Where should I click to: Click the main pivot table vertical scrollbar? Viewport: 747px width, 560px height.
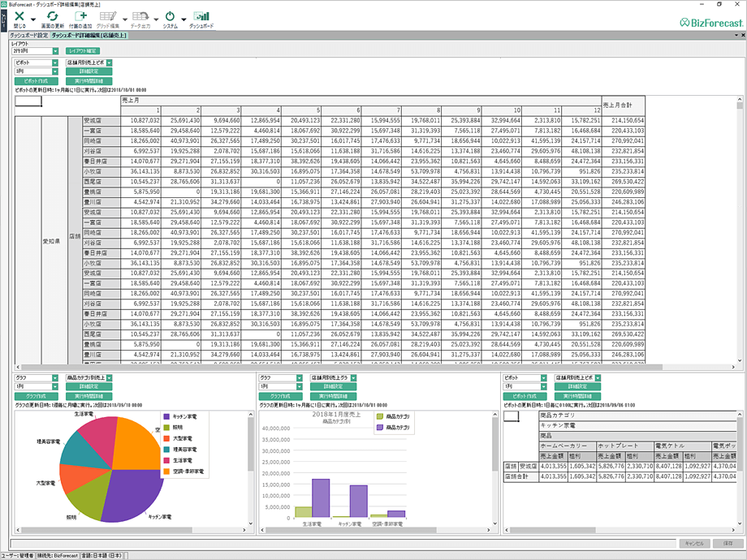click(740, 235)
